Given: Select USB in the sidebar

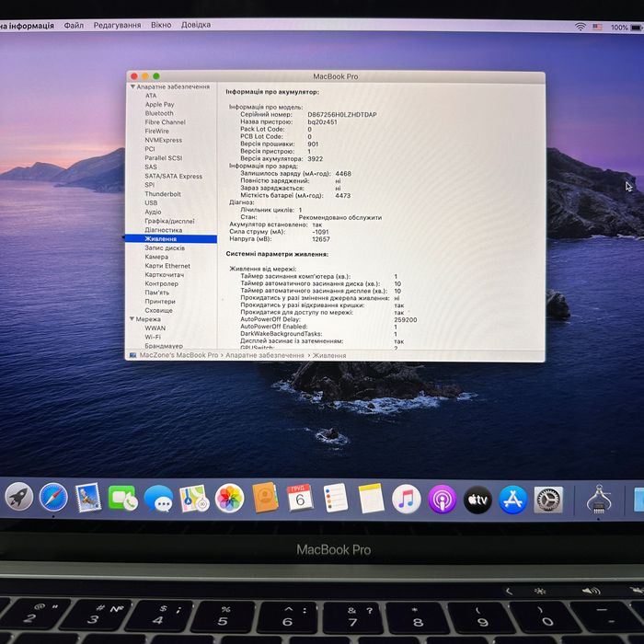Looking at the screenshot, I should (151, 203).
